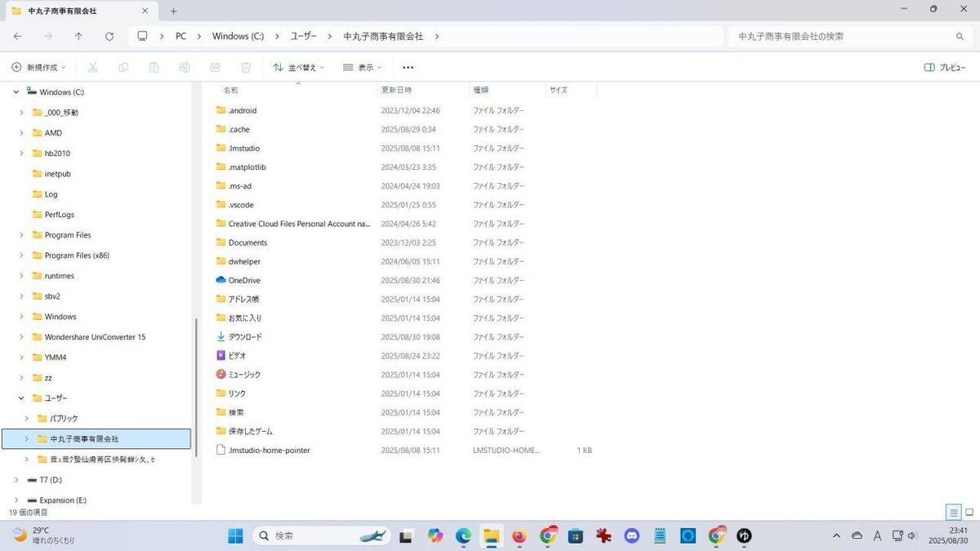
Task: Open Discord from the taskbar
Action: (x=631, y=536)
